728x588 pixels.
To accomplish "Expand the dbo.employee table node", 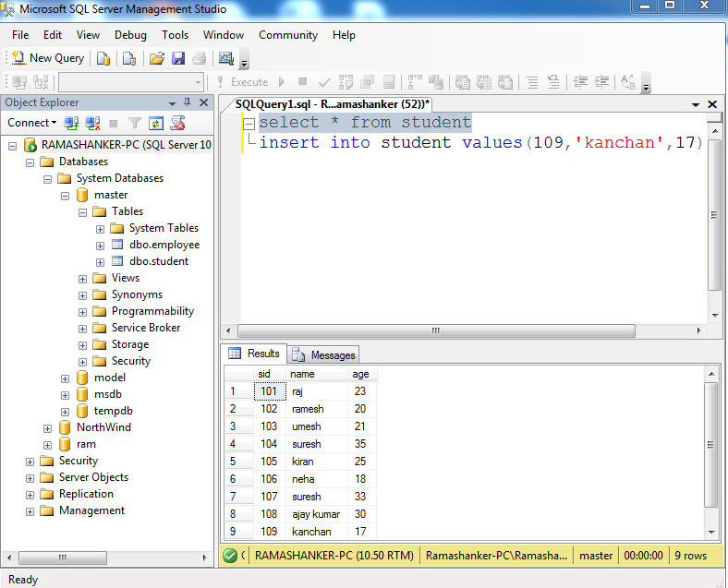I will [x=101, y=246].
